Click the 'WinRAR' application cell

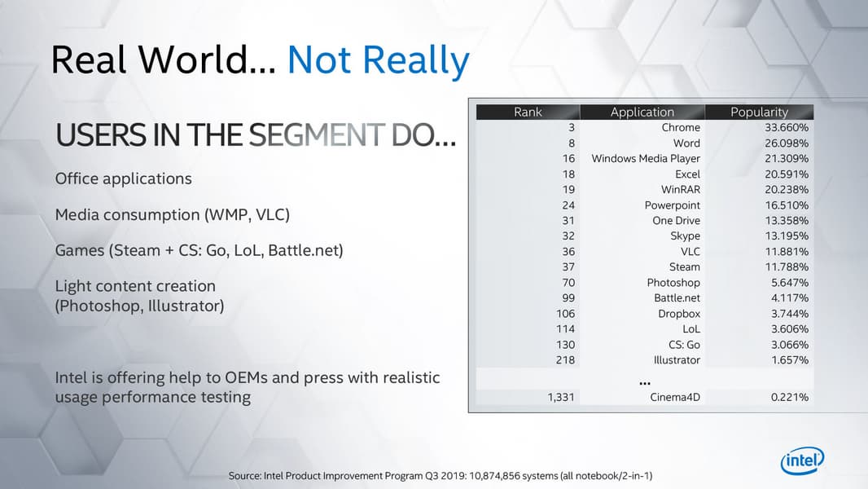[x=681, y=189]
